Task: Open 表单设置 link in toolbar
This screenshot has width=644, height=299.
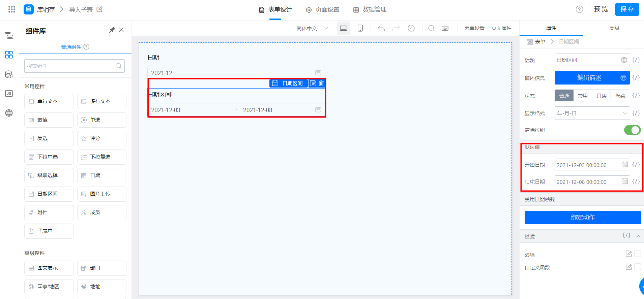Action: (474, 28)
